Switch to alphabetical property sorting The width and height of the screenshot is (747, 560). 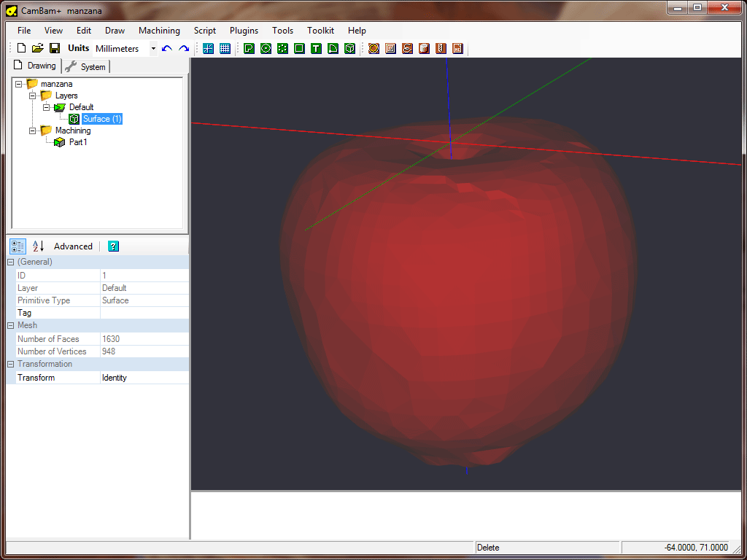tap(39, 246)
